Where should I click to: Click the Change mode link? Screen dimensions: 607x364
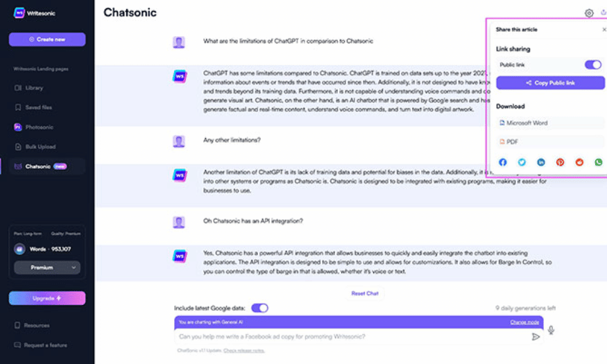click(x=524, y=322)
